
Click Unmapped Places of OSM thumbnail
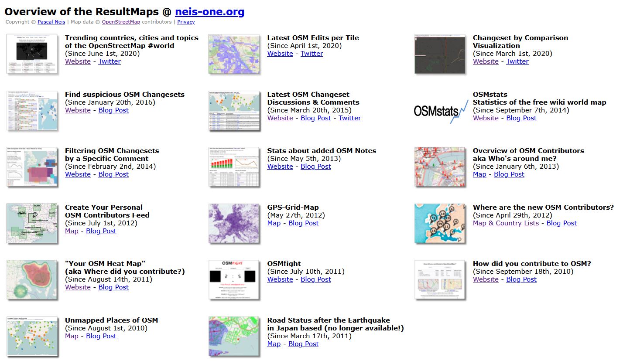pos(32,336)
